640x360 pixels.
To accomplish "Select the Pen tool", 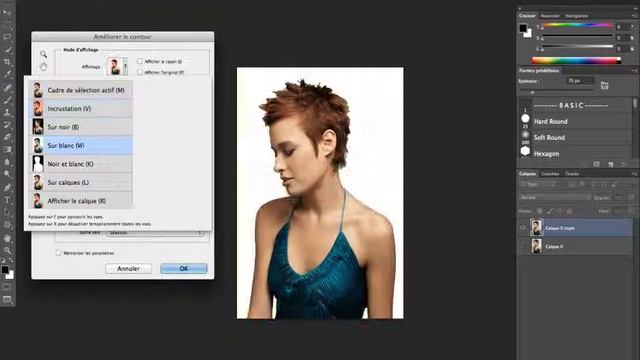I will (x=7, y=187).
